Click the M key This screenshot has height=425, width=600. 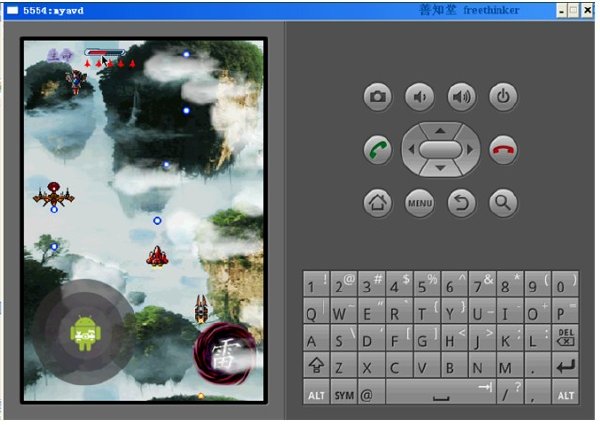click(x=510, y=365)
